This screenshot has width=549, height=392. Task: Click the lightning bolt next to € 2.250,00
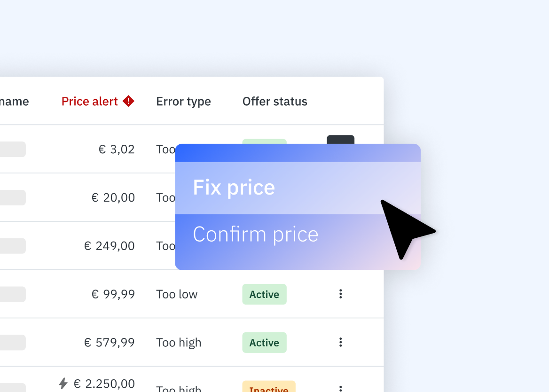coord(63,384)
